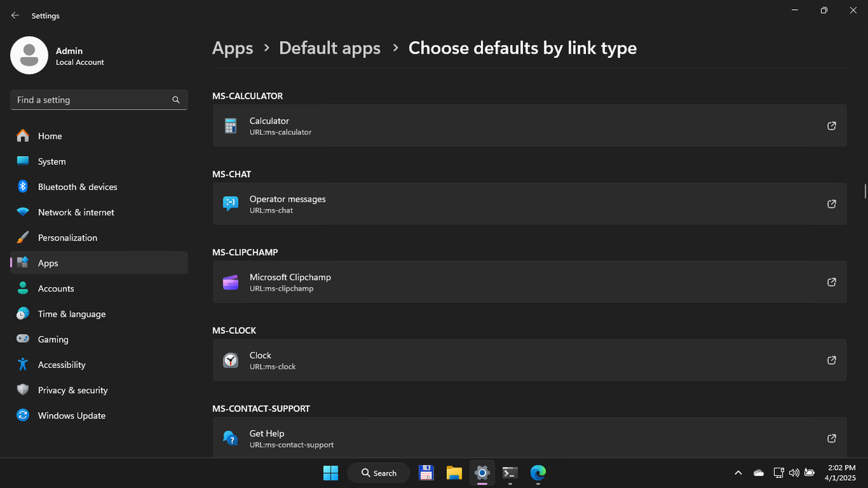Click the Operator messages chat icon
This screenshot has height=488, width=868.
(231, 204)
